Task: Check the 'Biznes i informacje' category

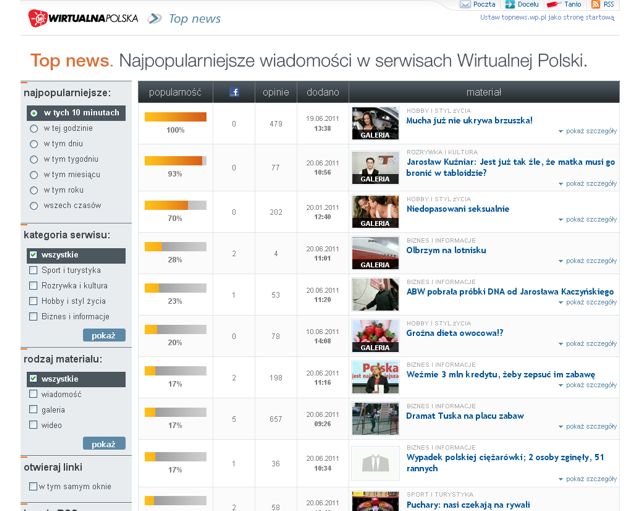Action: 33,316
